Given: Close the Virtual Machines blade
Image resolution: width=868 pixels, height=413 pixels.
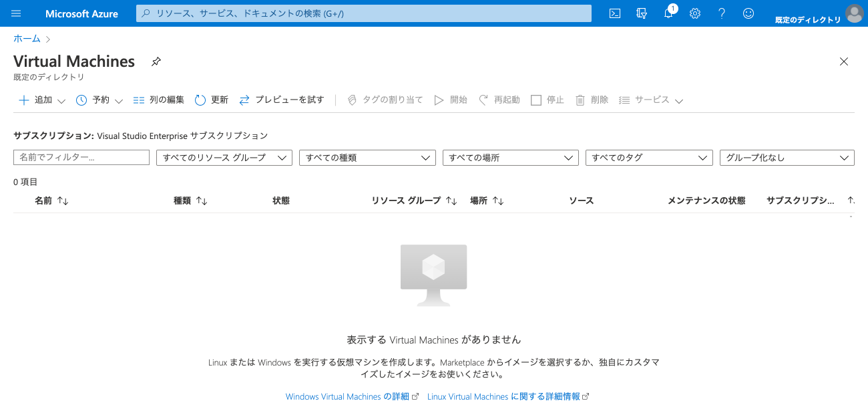Looking at the screenshot, I should point(844,61).
